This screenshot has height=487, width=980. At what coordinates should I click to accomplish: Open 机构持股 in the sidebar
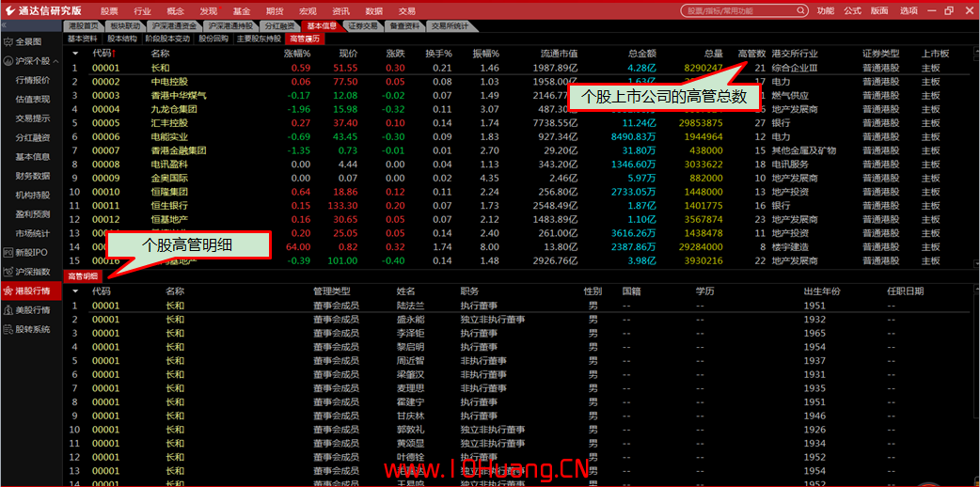click(x=33, y=195)
